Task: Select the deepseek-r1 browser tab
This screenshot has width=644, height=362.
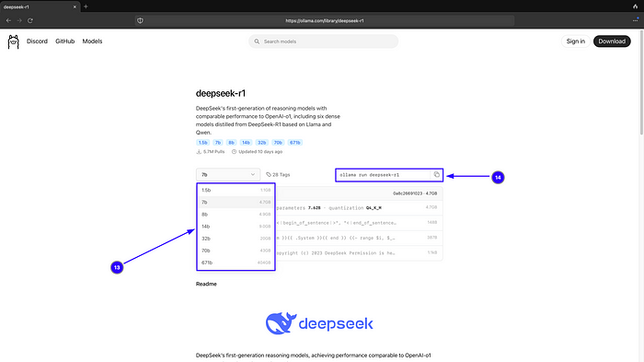Action: coord(40,7)
